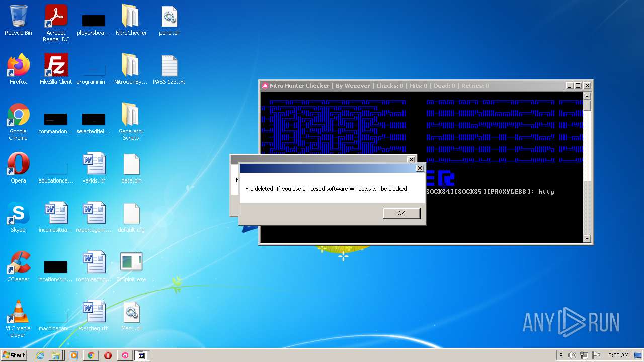Select the PASS 123.txt file
Viewport: 644px width, 362px height.
(169, 69)
